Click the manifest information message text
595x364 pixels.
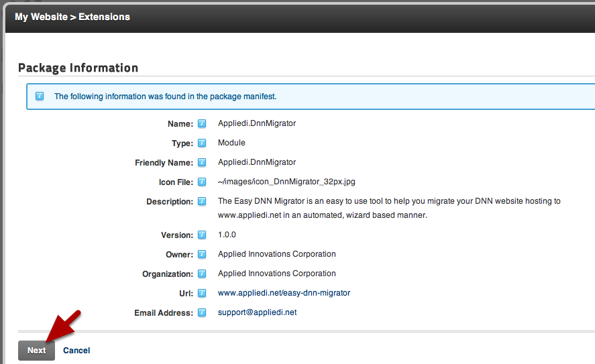(x=166, y=97)
